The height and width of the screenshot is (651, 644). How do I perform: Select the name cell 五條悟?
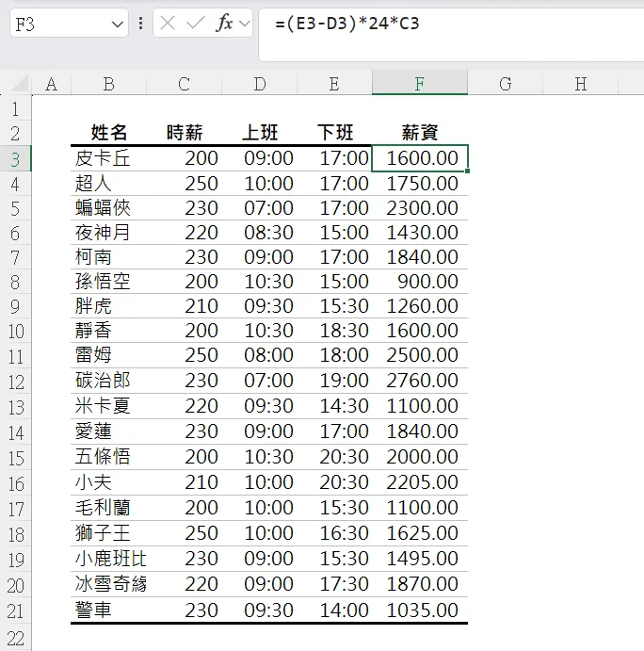108,457
